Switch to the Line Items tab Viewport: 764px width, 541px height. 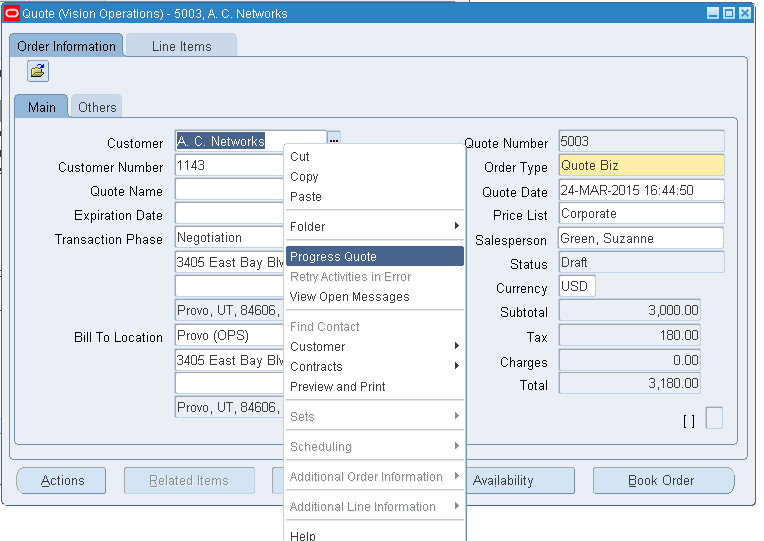[181, 46]
